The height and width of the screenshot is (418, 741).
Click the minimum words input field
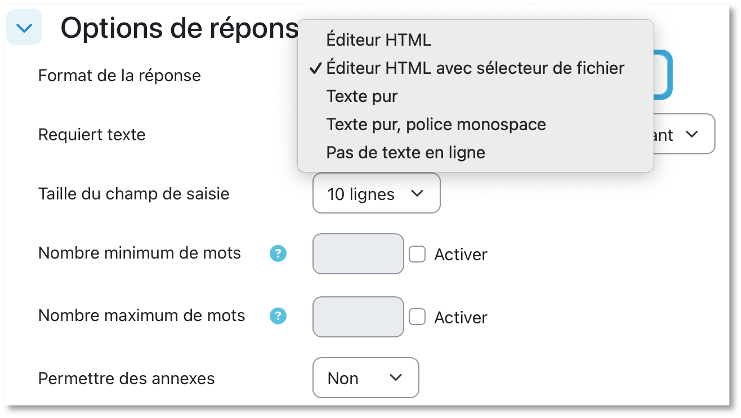358,254
